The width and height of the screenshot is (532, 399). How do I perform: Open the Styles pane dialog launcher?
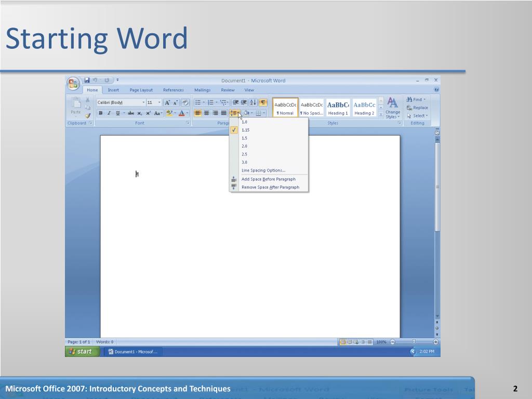(400, 123)
